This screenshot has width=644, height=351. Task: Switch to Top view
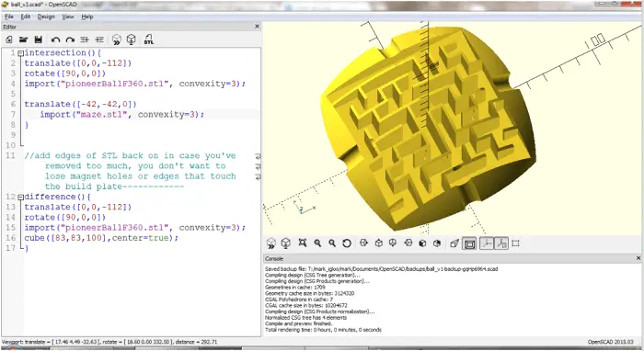click(379, 243)
